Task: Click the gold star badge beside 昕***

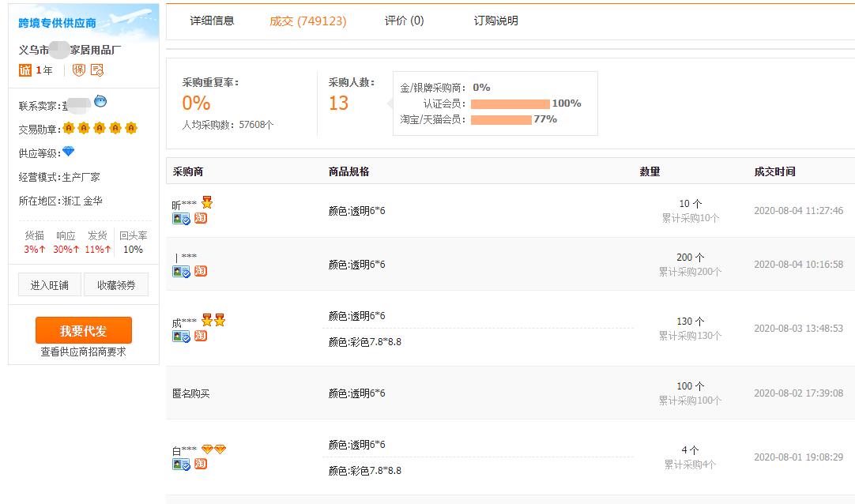Action: tap(207, 202)
